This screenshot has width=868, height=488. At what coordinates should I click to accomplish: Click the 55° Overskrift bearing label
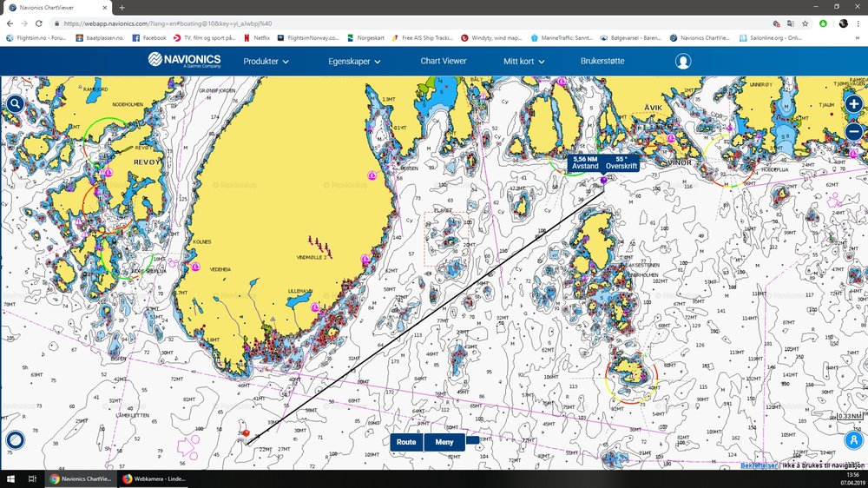621,162
